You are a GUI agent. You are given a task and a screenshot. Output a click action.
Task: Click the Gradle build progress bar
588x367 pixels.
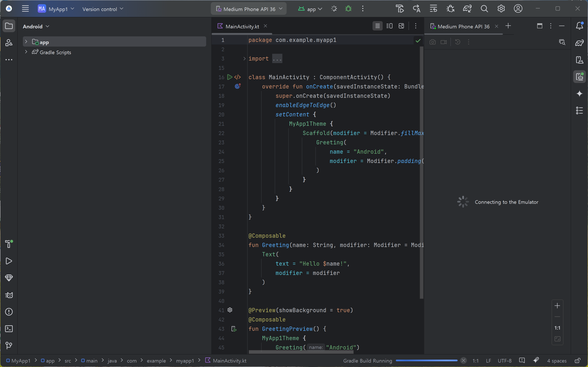[427, 361]
